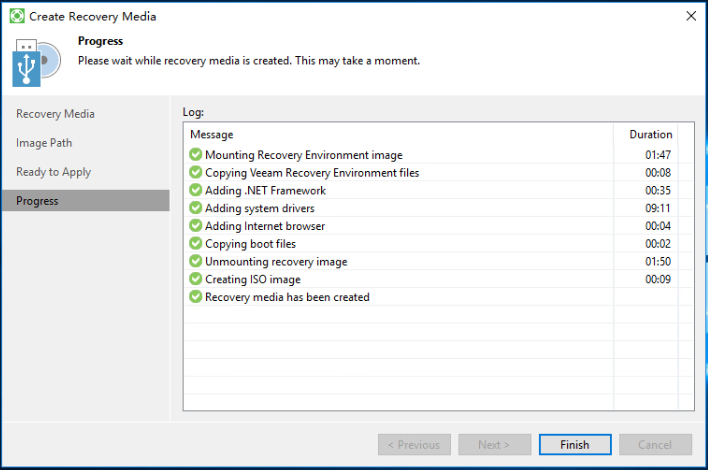Click green checkmark beside Adding .NET Framework
The image size is (708, 470).
[196, 190]
